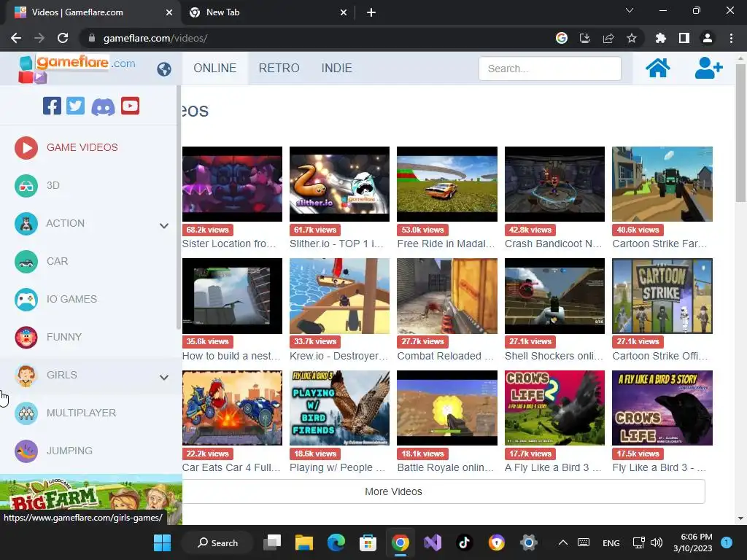
Task: Go to the home page icon
Action: [x=657, y=68]
